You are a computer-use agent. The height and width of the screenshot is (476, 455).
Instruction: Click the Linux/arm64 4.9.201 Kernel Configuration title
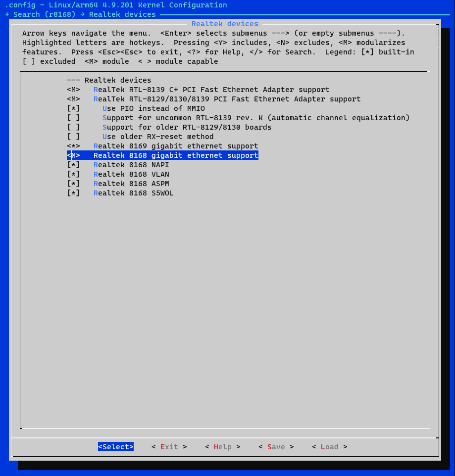(138, 5)
